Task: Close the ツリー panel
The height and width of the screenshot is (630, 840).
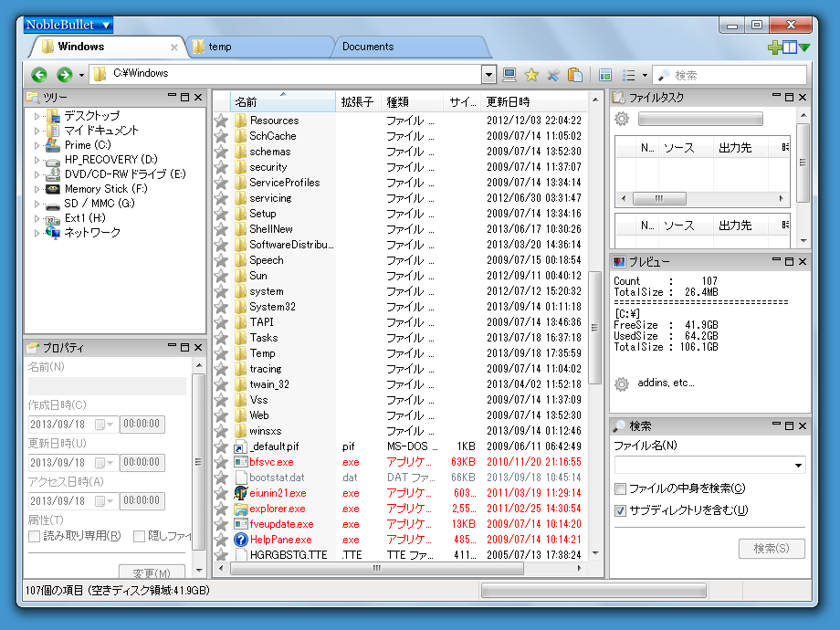Action: pos(198,97)
